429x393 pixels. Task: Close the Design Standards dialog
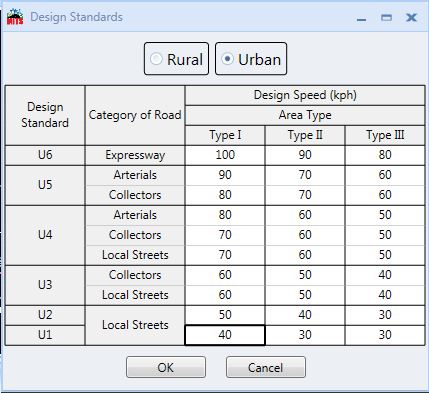(x=411, y=17)
